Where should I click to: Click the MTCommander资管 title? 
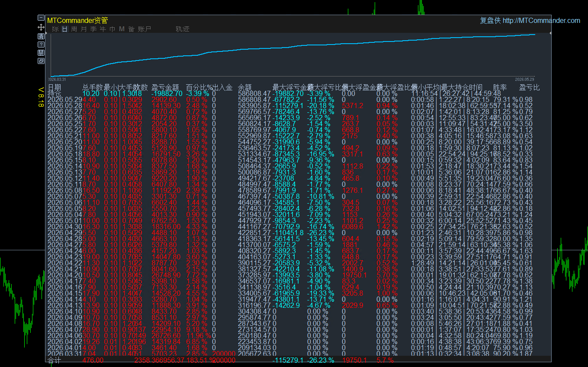click(77, 20)
